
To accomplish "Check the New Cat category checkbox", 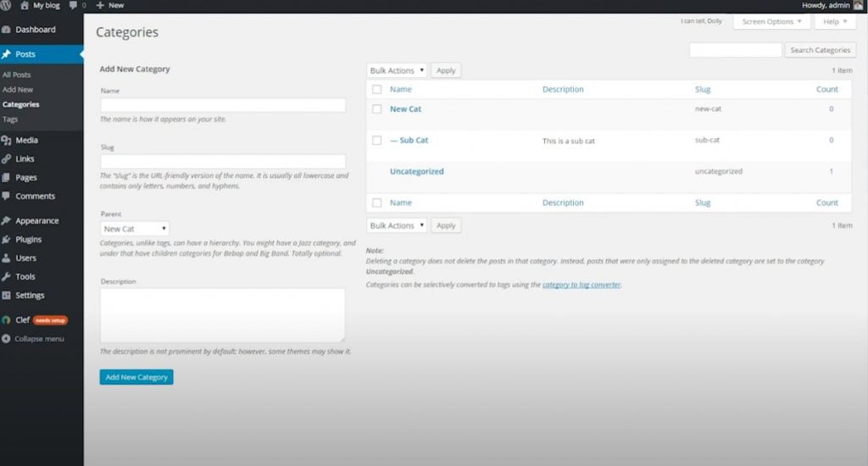I will click(x=377, y=109).
